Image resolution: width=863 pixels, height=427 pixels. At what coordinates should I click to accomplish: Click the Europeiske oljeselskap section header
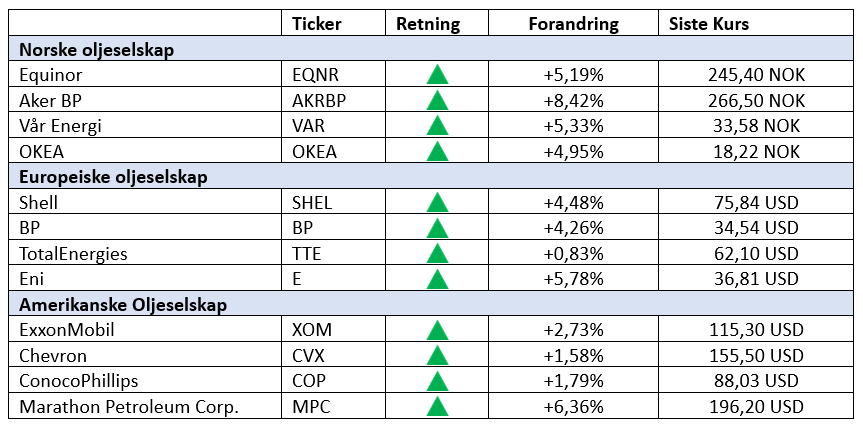coord(113,177)
